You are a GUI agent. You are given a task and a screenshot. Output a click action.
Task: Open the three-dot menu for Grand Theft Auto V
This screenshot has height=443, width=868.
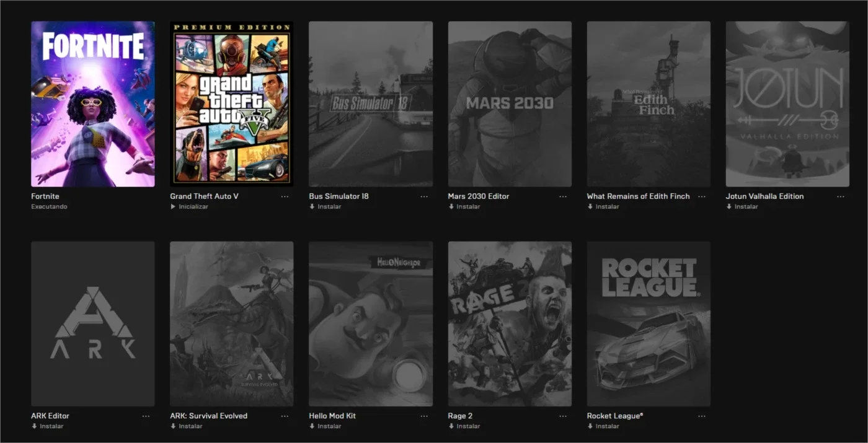point(285,196)
